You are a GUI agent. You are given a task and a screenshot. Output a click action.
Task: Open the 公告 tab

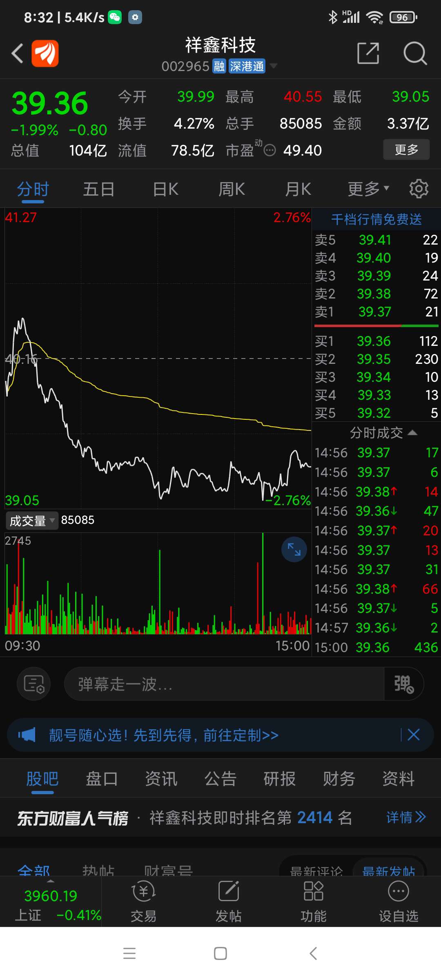[220, 779]
